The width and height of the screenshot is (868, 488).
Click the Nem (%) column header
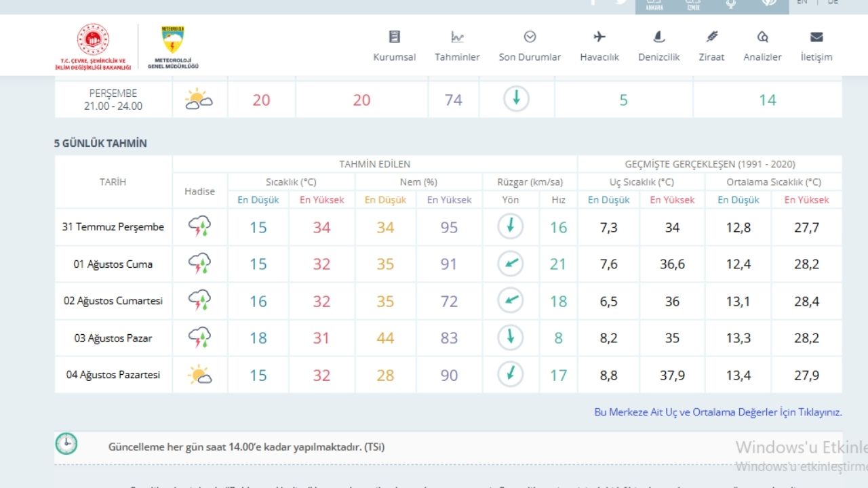418,182
